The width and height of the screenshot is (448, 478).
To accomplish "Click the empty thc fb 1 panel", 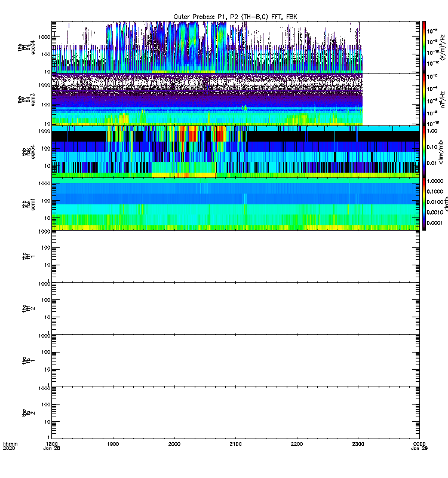I will point(235,361).
